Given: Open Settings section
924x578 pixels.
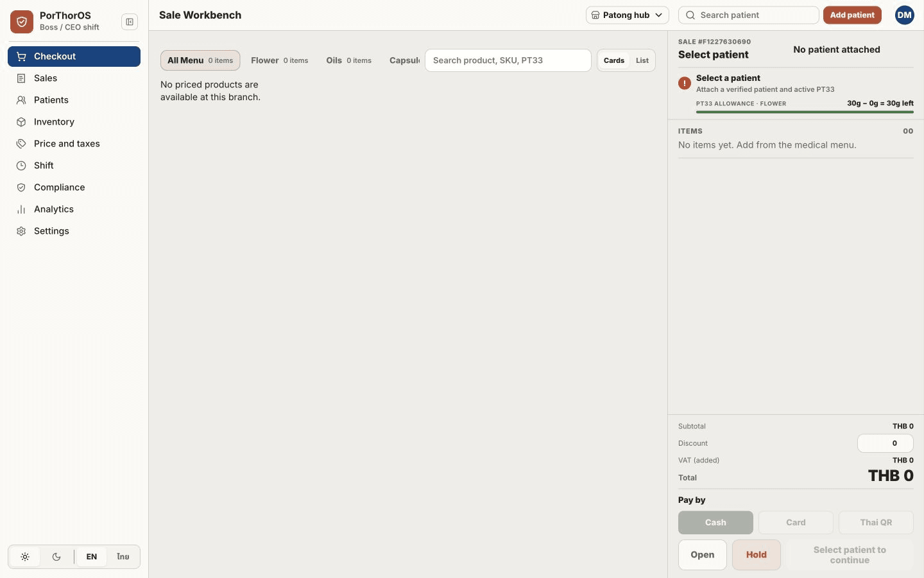Looking at the screenshot, I should tap(74, 231).
